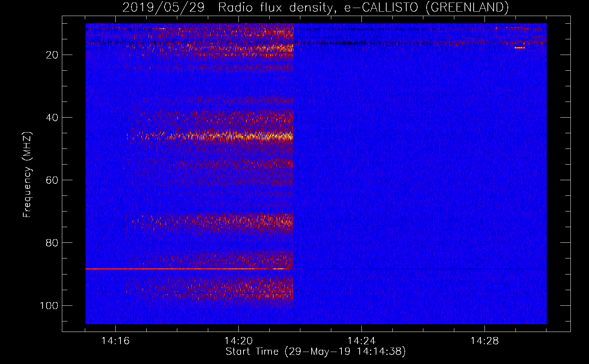Click the 'Start Time (29-May-19 14:14:38)' label
Image resolution: width=589 pixels, height=364 pixels.
click(x=315, y=352)
